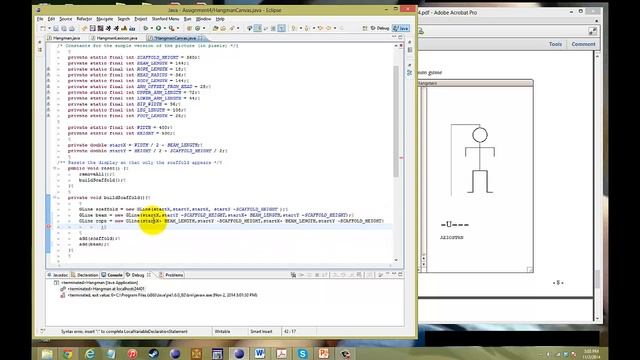Click the Next Annotation toolbar arrow
This screenshot has width=640, height=360.
tap(293, 28)
